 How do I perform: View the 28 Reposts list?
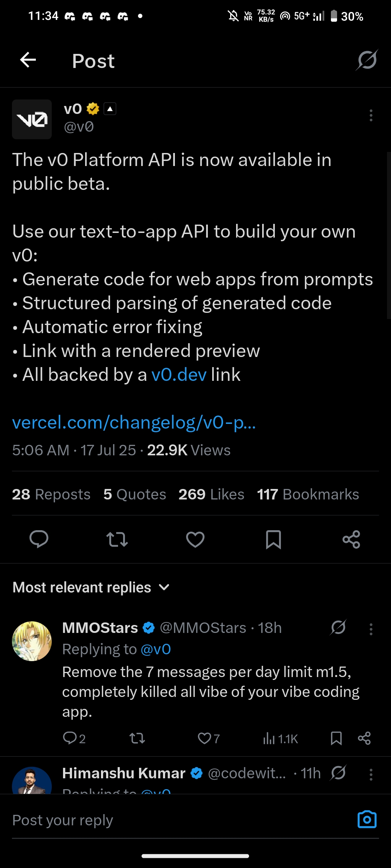51,494
